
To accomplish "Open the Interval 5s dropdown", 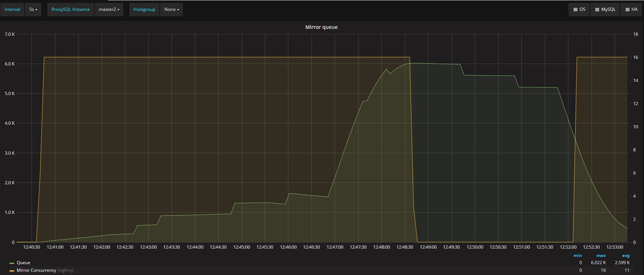I will click(33, 9).
